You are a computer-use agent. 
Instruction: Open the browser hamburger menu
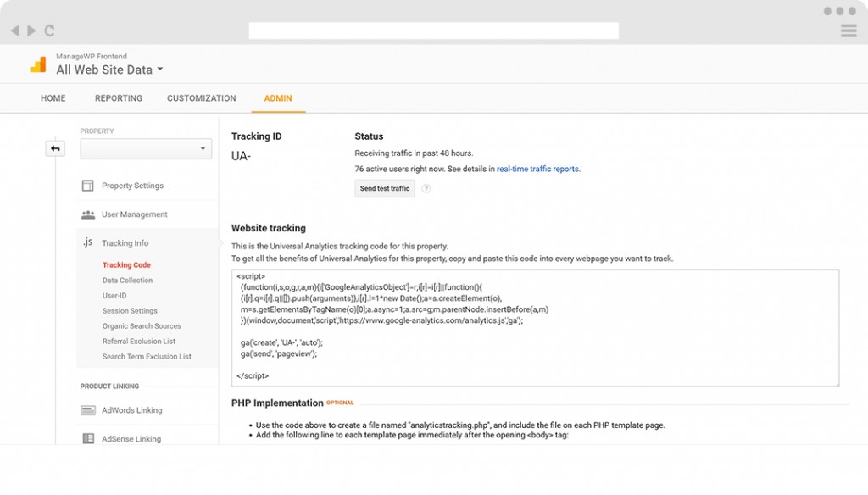point(848,31)
